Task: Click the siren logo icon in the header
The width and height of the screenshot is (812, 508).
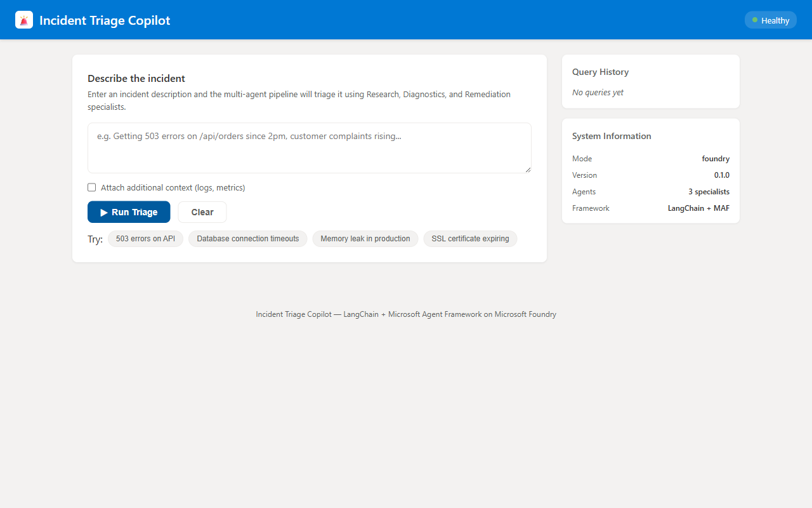Action: click(23, 20)
